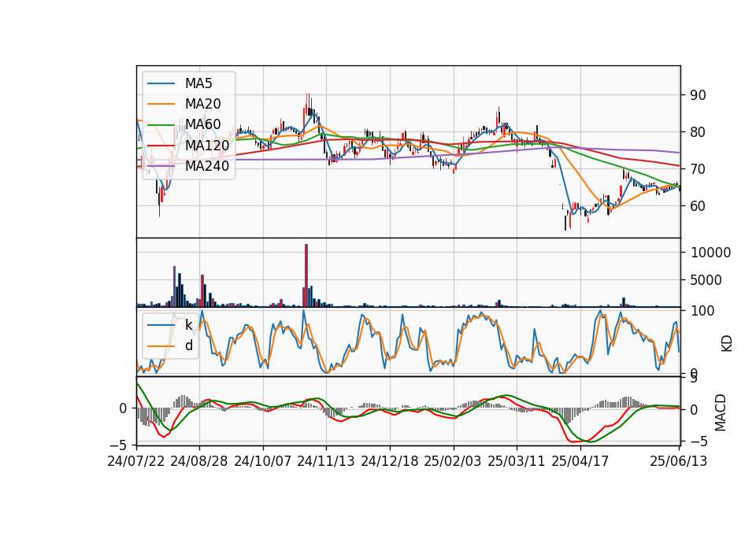Click the 24/11/13 date label
The width and height of the screenshot is (756, 543).
[x=326, y=461]
